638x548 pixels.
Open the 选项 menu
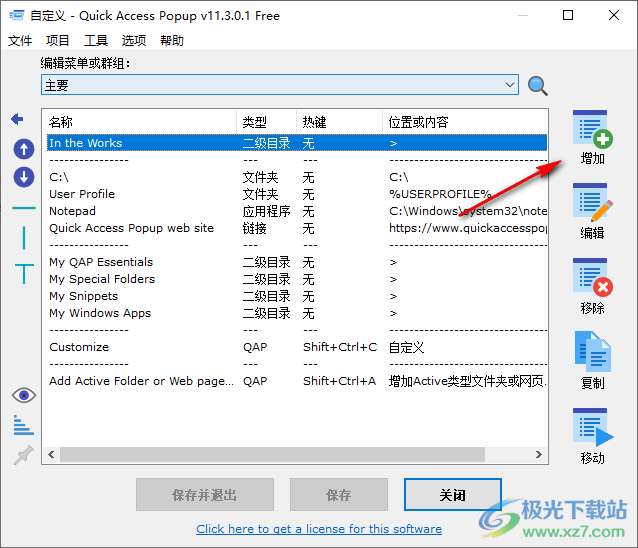point(133,40)
